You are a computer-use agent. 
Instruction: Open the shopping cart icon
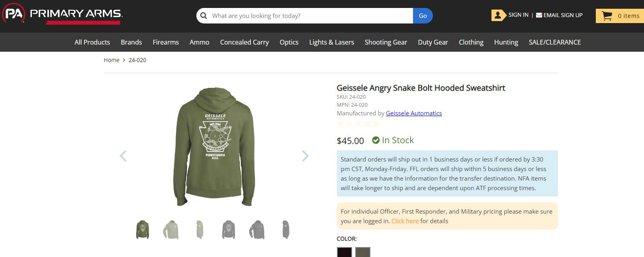tap(607, 16)
